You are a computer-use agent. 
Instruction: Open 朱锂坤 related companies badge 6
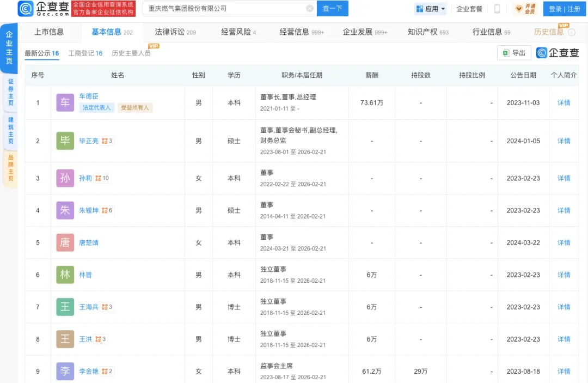(107, 210)
